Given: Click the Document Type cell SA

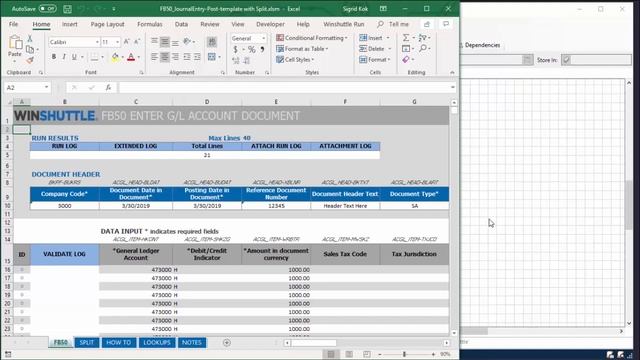Looking at the screenshot, I should point(414,206).
